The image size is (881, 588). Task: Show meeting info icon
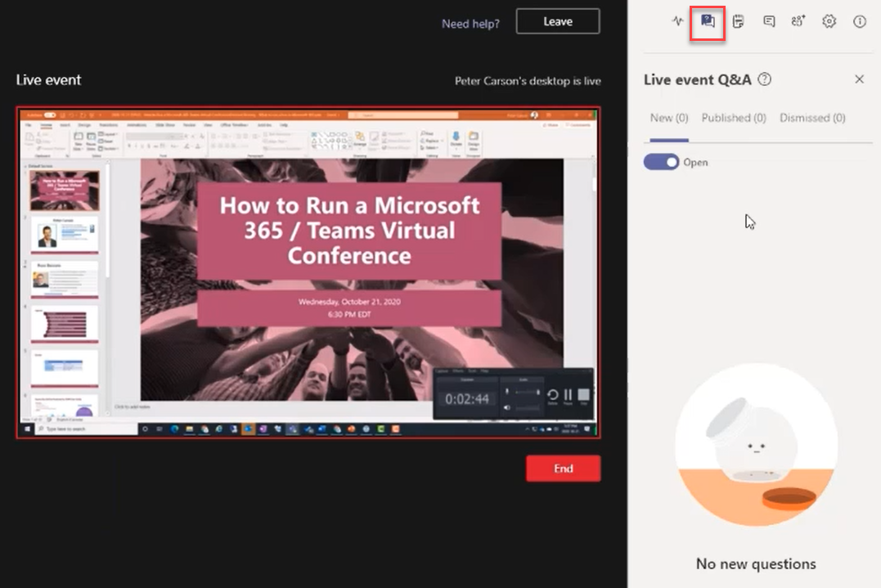pyautogui.click(x=859, y=21)
